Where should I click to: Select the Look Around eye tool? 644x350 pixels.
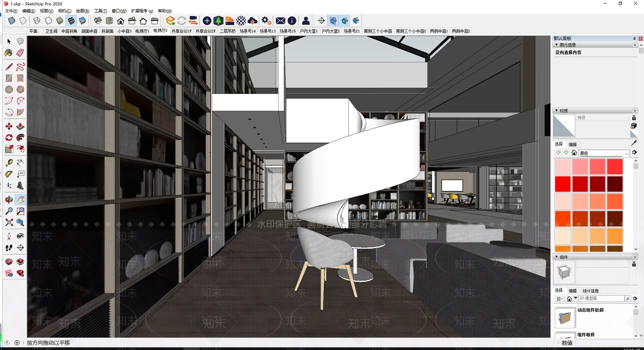(20, 236)
